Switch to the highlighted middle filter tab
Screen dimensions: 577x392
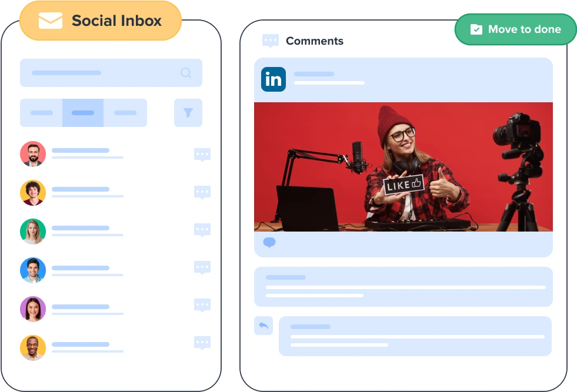83,112
